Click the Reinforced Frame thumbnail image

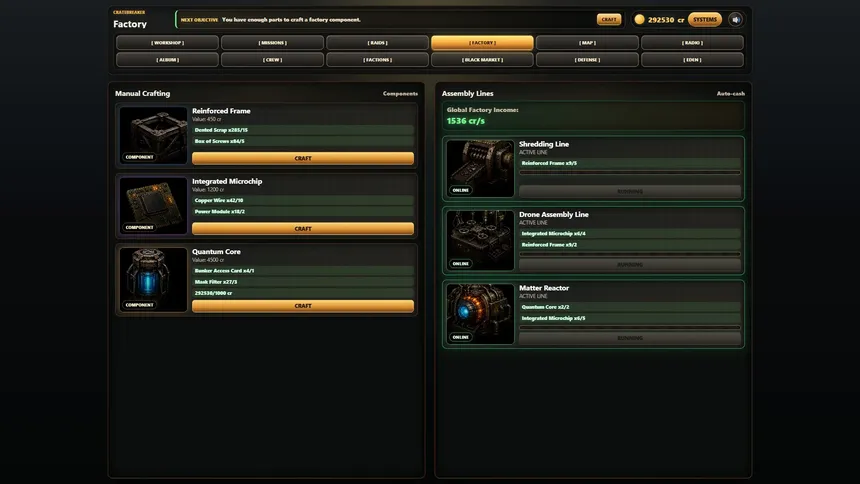pyautogui.click(x=154, y=135)
